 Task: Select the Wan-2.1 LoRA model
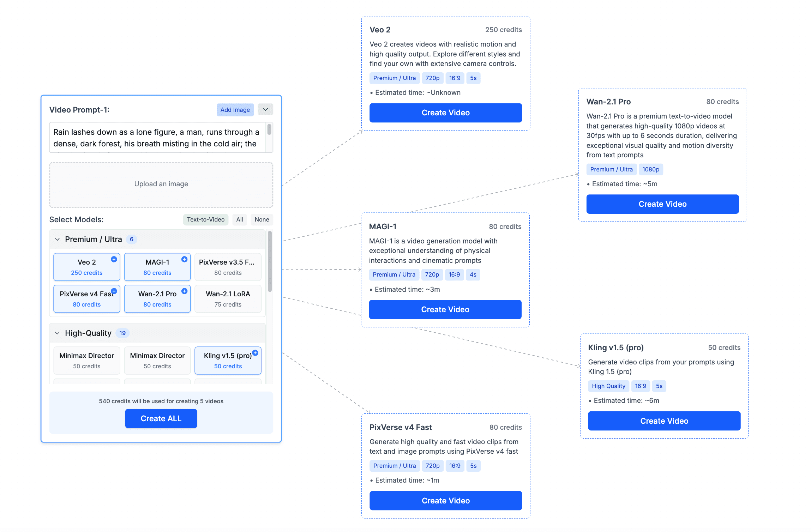pos(228,299)
